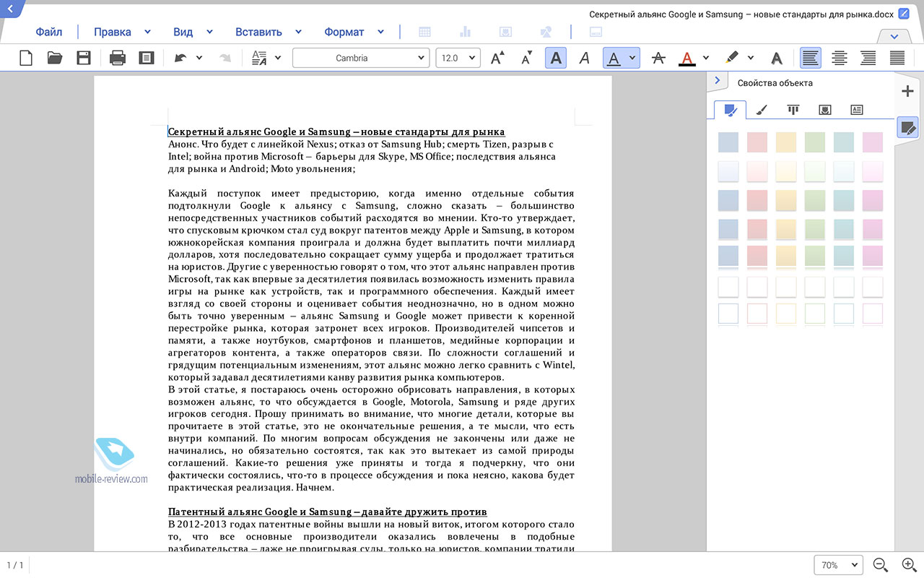Switch to the fill styles tab

(731, 110)
